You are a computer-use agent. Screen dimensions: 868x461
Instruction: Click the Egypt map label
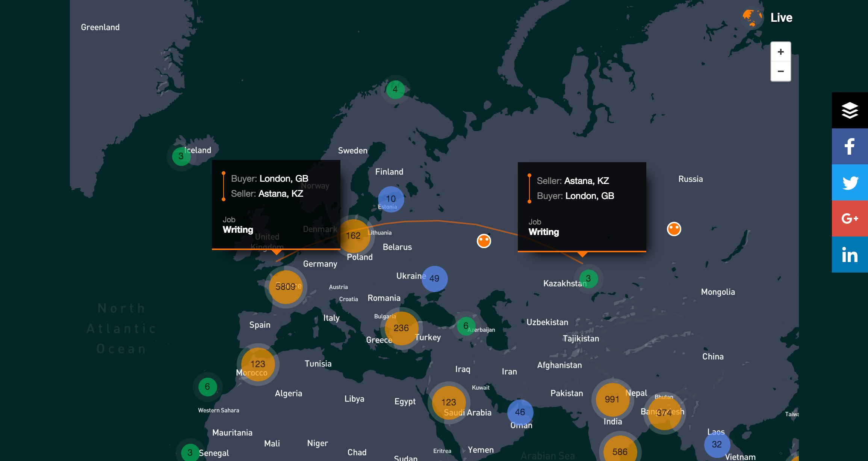click(405, 402)
